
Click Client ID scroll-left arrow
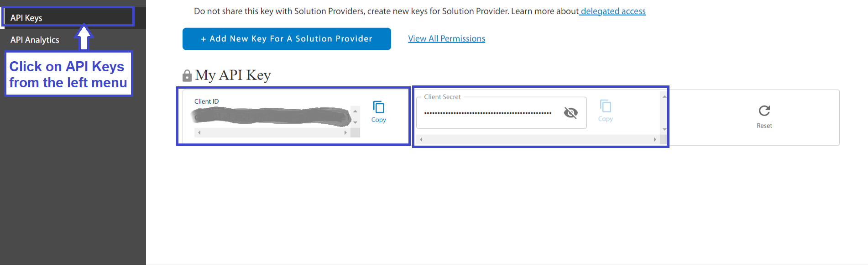(x=199, y=132)
